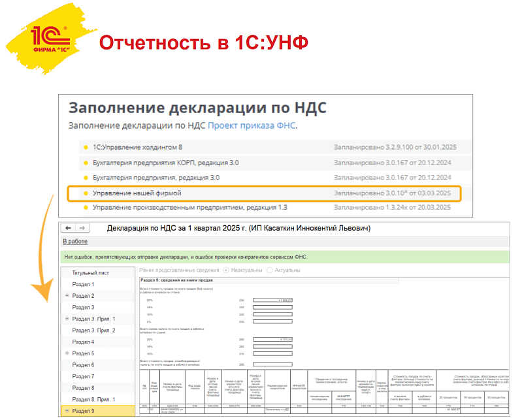Expand the Раздел 3. Прил. 1 node
The height and width of the screenshot is (420, 522).
click(x=67, y=319)
